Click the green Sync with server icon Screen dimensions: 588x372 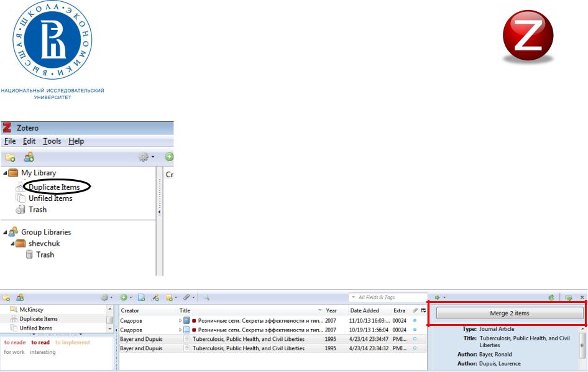click(x=551, y=298)
